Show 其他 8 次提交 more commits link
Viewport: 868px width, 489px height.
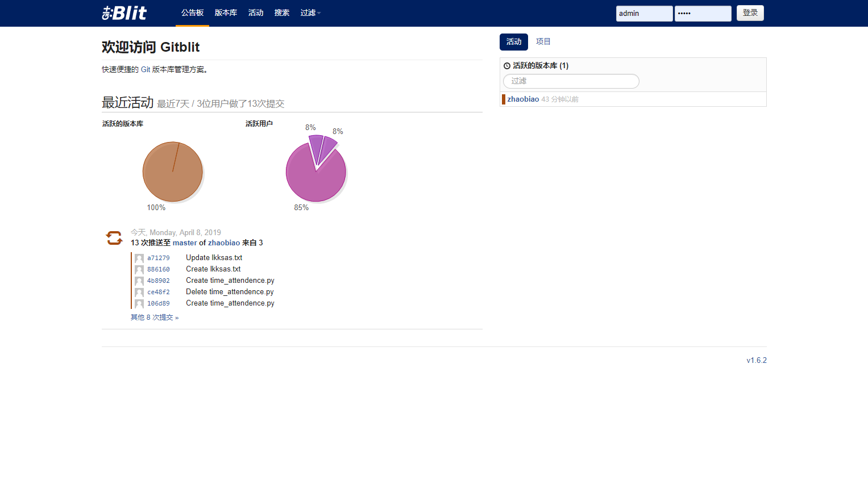tap(155, 317)
